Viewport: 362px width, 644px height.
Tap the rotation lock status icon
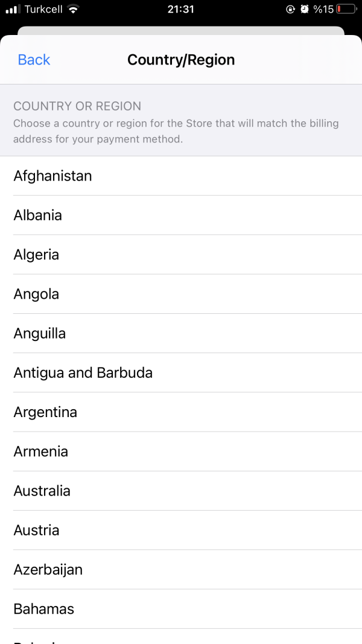[x=290, y=9]
